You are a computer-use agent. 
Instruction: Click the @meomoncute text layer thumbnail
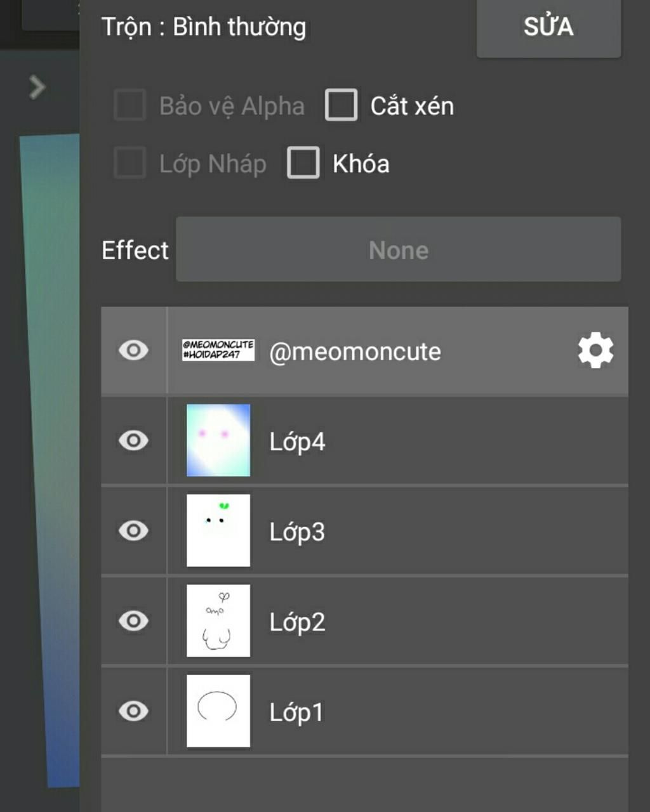point(218,350)
